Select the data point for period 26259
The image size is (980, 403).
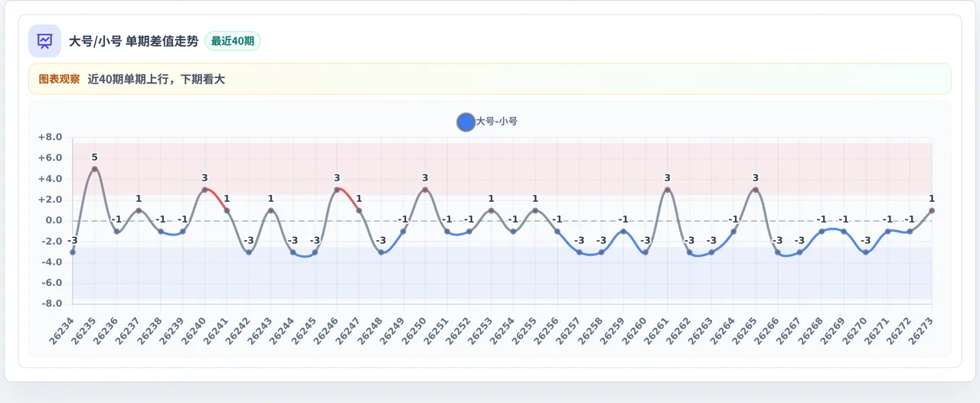tap(623, 232)
